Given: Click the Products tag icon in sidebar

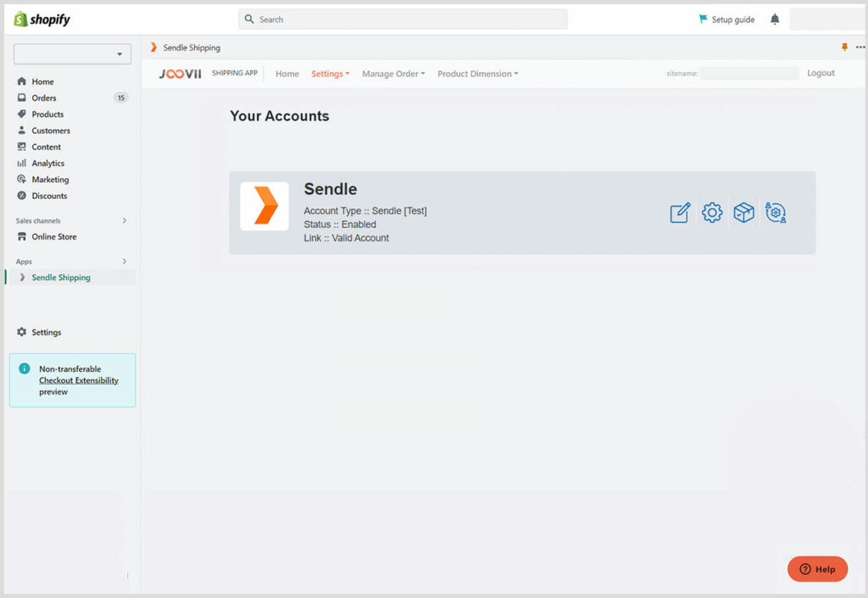Looking at the screenshot, I should tap(21, 114).
